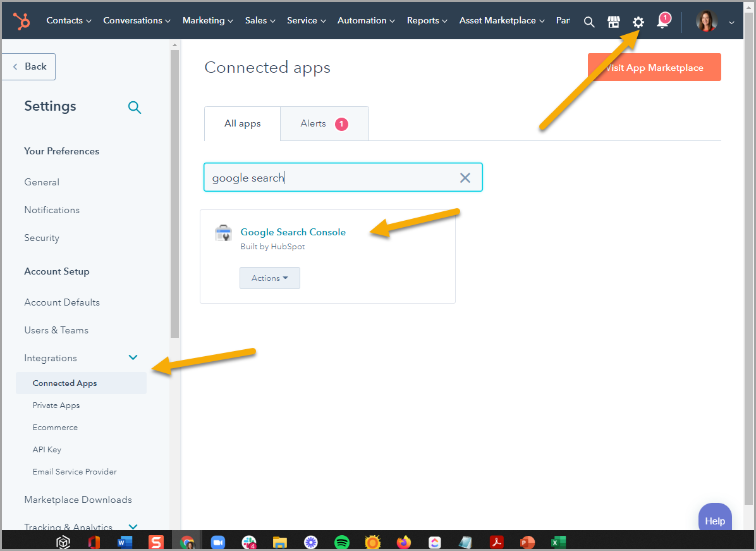Viewport: 756px width, 551px height.
Task: Open the Automation menu
Action: coord(366,21)
